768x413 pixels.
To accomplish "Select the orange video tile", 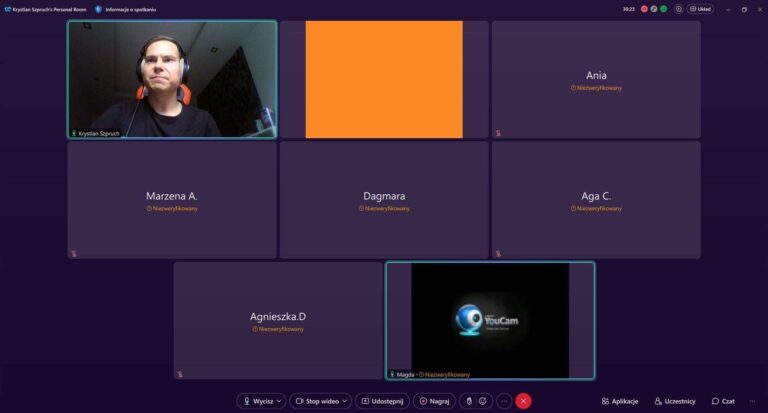I will 384,79.
